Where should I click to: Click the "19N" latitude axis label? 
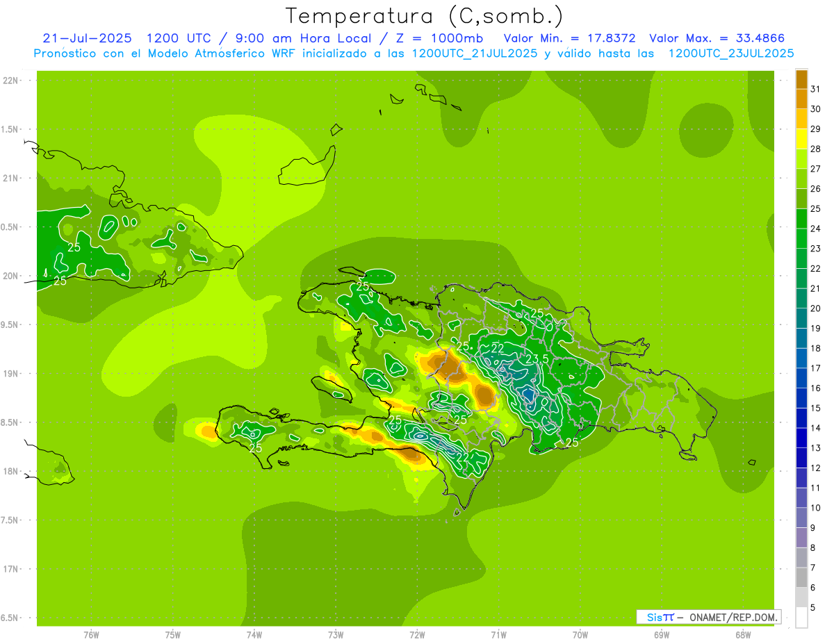(x=10, y=374)
